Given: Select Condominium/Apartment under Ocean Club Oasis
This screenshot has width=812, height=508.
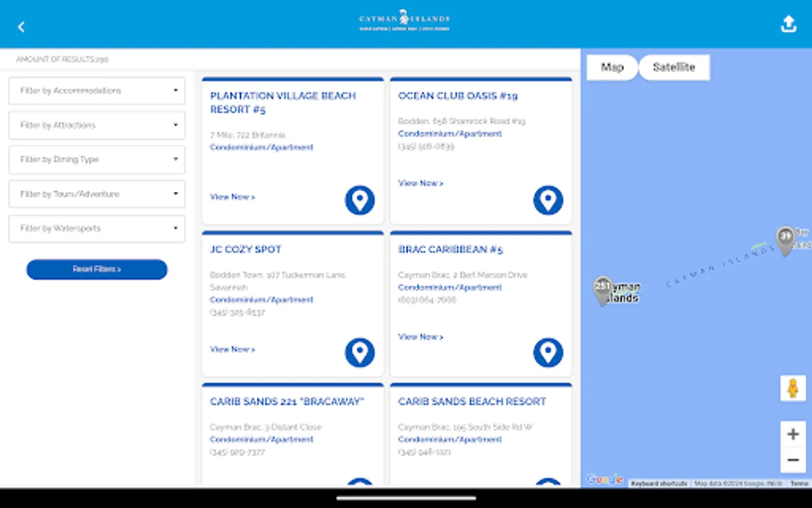Looking at the screenshot, I should [450, 134].
